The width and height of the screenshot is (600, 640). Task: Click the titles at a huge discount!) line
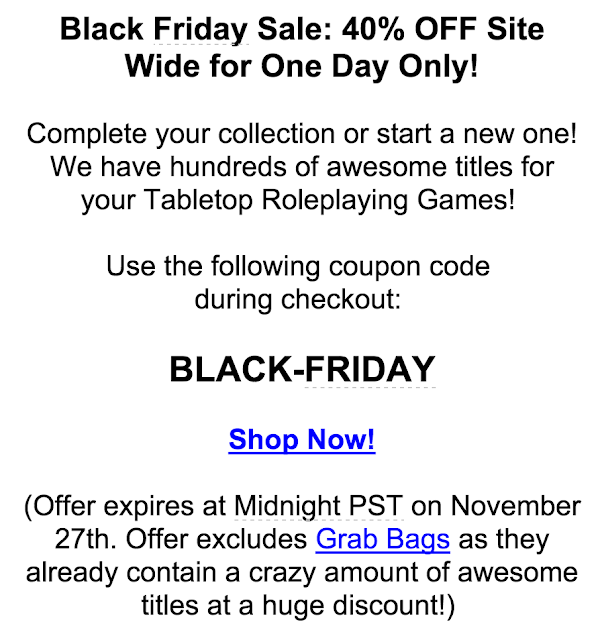(298, 605)
